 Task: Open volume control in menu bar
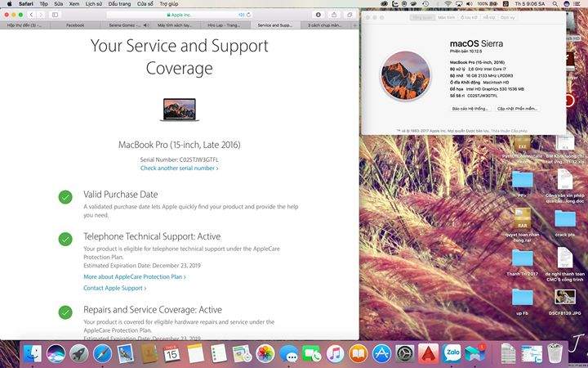469,4
